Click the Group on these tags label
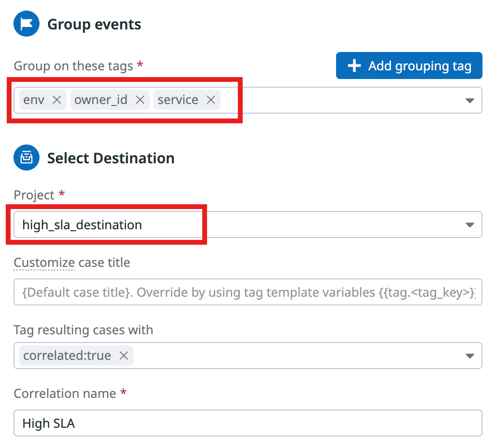This screenshot has height=448, width=495. click(x=74, y=66)
